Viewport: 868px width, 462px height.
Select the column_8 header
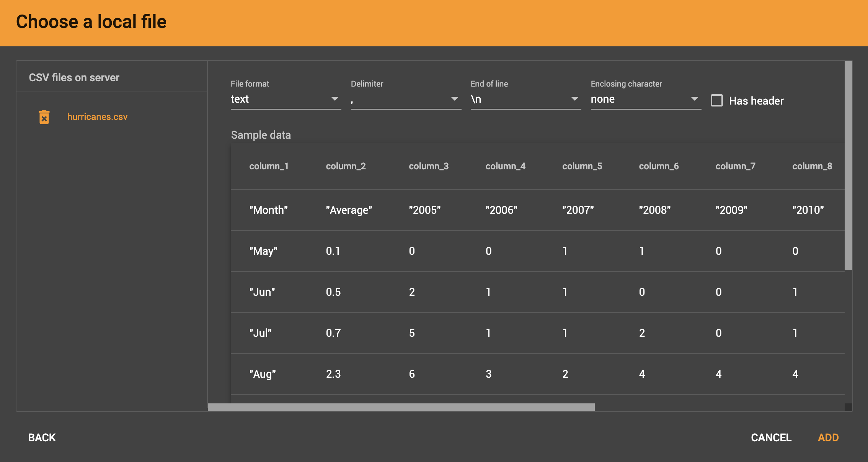(x=812, y=166)
